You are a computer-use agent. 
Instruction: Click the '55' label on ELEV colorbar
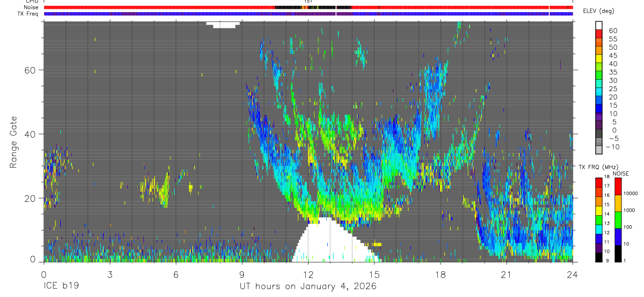point(612,39)
